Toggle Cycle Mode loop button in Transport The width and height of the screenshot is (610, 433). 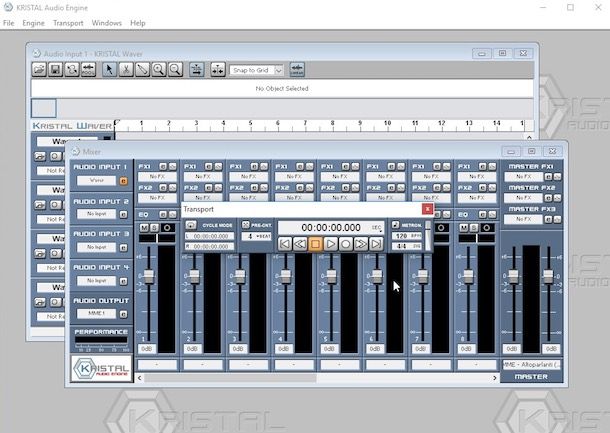191,225
